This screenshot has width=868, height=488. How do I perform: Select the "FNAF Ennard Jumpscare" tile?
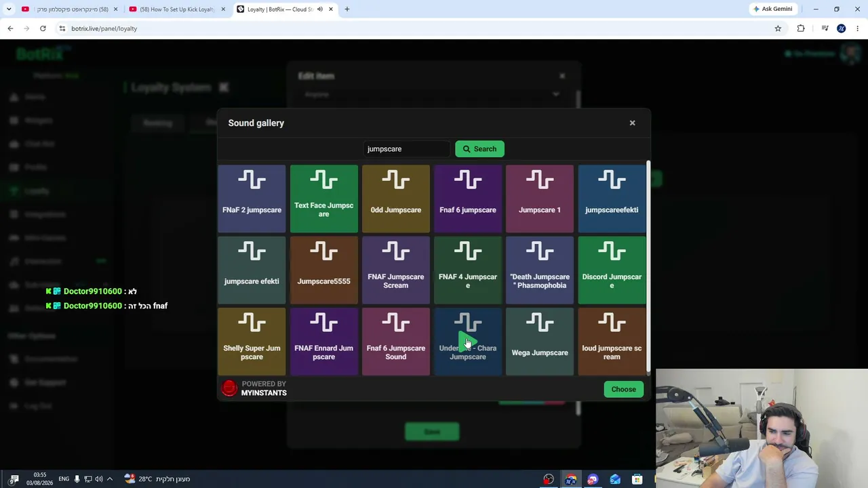coord(324,342)
